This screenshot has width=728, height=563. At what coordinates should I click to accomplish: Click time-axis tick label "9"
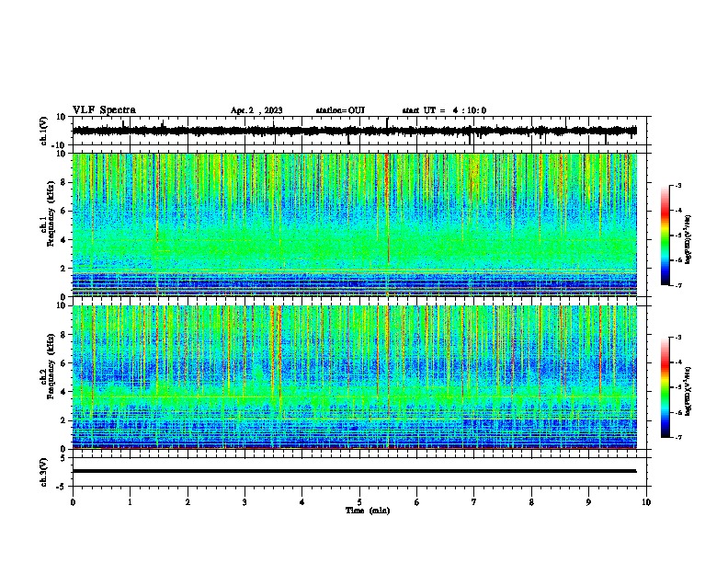[588, 502]
